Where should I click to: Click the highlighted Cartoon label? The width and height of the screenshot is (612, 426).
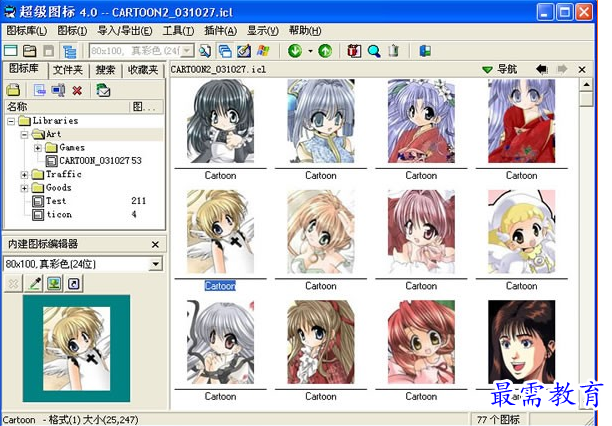(220, 286)
